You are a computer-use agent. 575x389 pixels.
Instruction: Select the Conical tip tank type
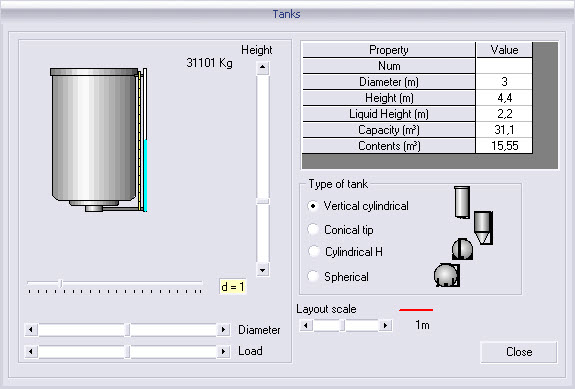pyautogui.click(x=313, y=230)
